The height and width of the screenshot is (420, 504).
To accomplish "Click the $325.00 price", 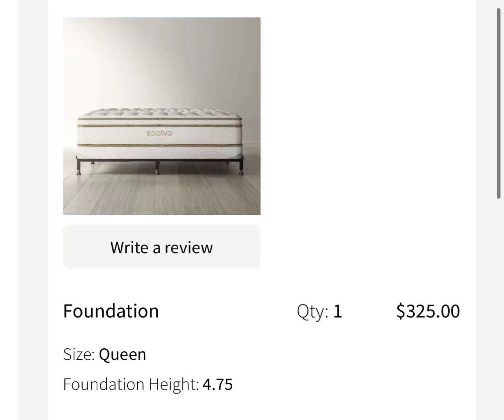I will (x=428, y=311).
